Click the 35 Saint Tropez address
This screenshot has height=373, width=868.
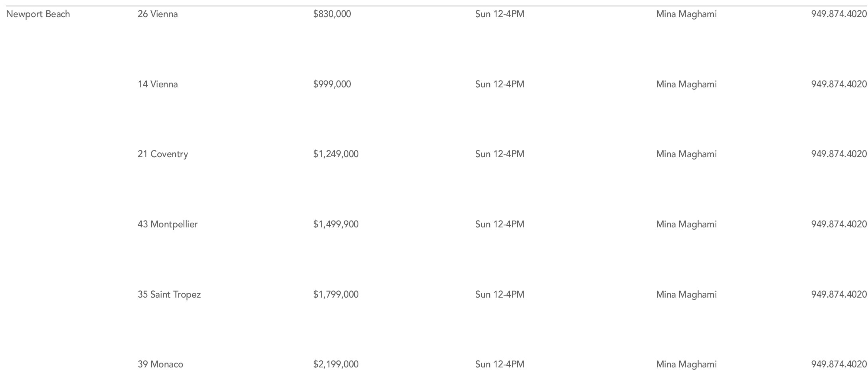[x=169, y=294]
